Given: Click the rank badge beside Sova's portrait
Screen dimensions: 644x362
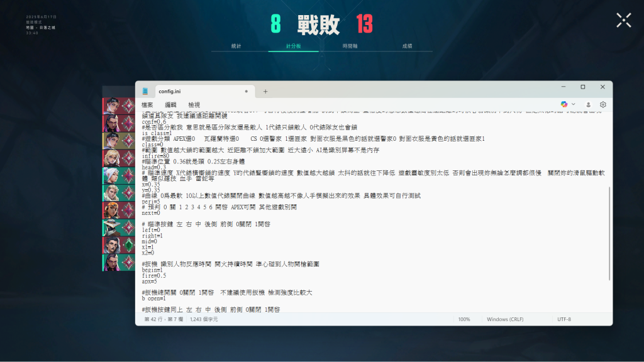Looking at the screenshot, I should click(x=128, y=193).
